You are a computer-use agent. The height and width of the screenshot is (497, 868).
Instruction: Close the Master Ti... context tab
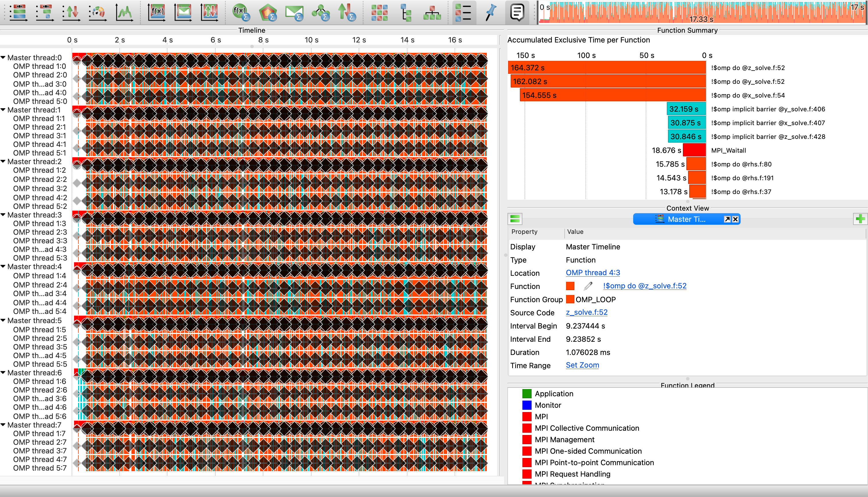(x=735, y=219)
